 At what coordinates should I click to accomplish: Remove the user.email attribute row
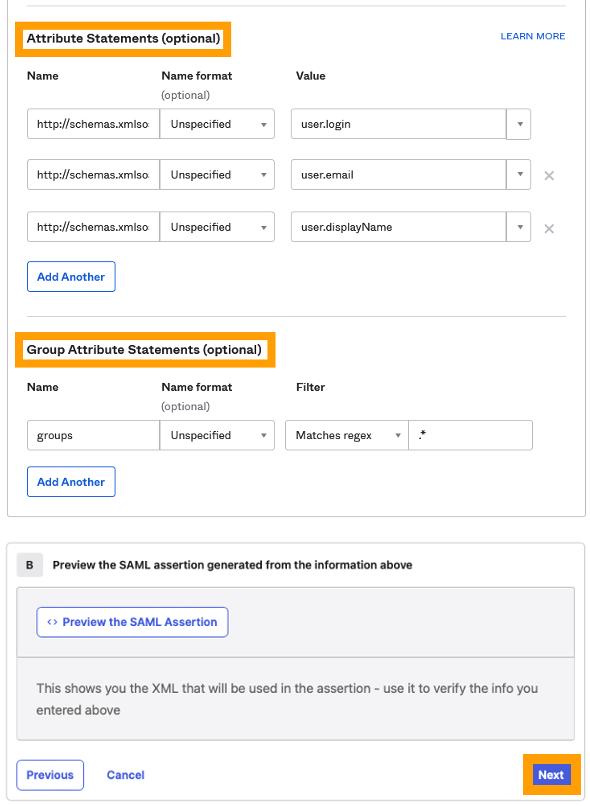point(549,176)
